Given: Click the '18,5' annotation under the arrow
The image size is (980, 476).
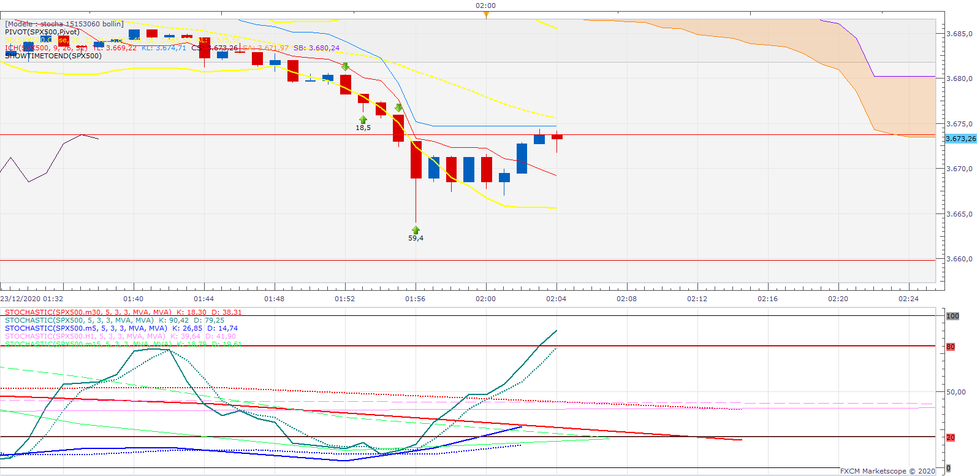Looking at the screenshot, I should (363, 128).
